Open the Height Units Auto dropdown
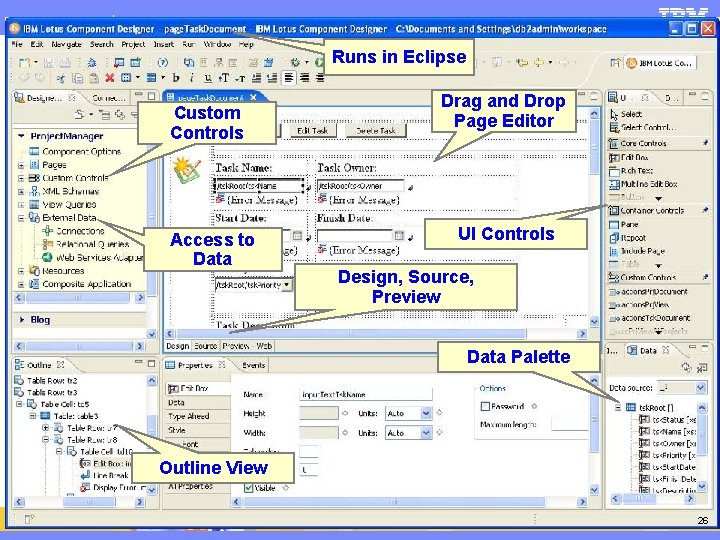This screenshot has width=720, height=540. pos(426,413)
